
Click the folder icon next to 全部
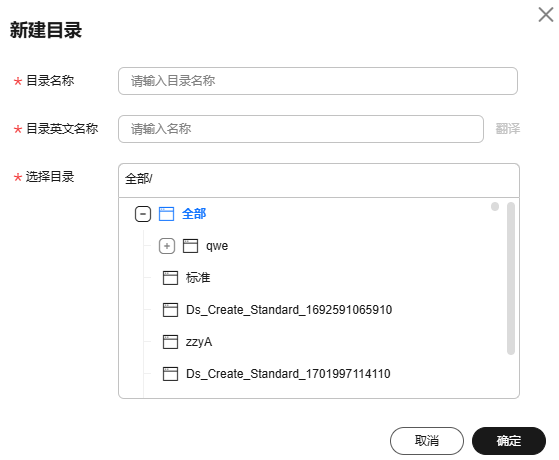click(166, 214)
